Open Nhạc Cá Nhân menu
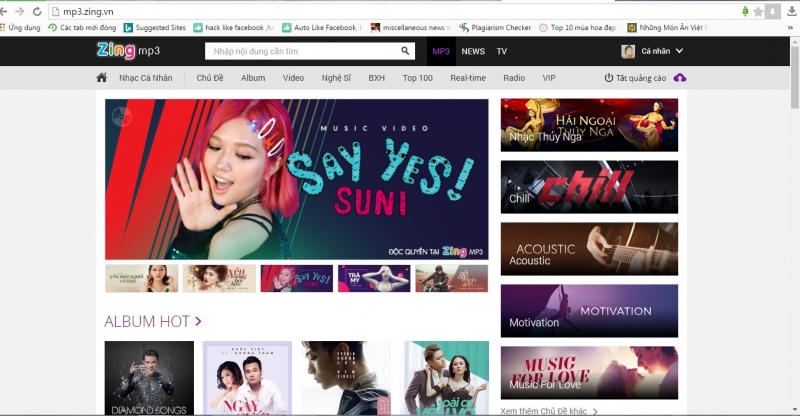The image size is (800, 416). [x=145, y=78]
